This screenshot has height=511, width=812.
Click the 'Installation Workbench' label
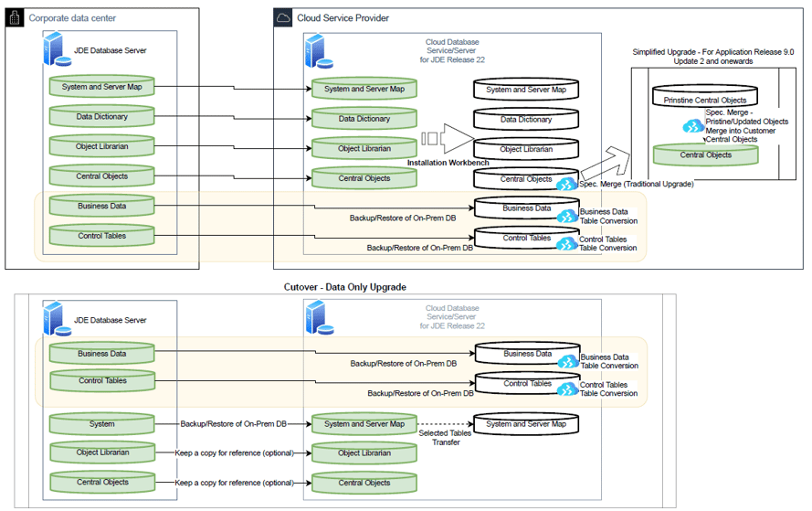(x=448, y=163)
